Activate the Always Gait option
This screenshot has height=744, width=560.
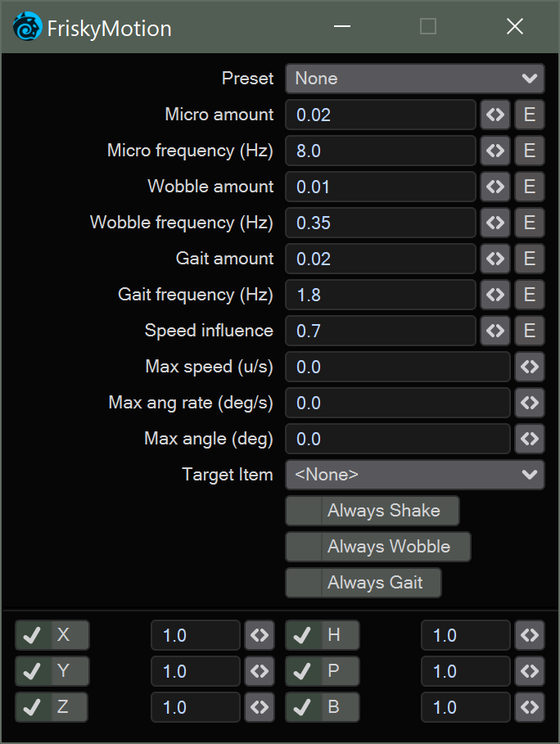(x=363, y=583)
